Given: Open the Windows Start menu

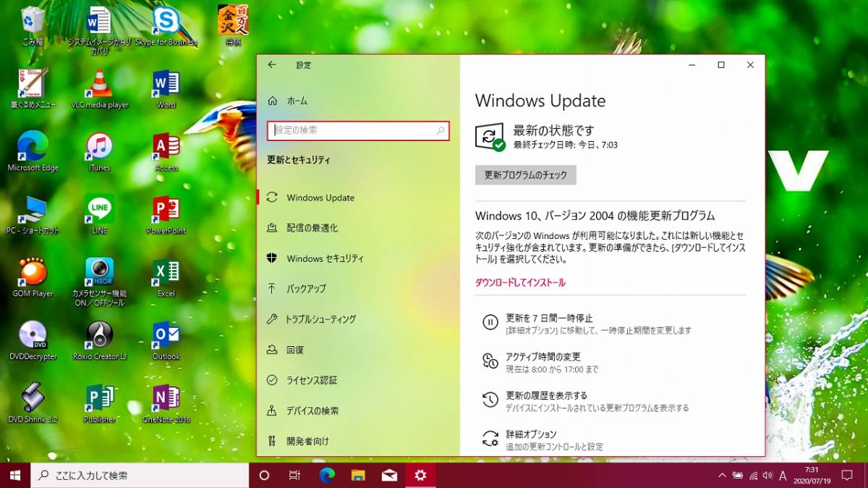Looking at the screenshot, I should pyautogui.click(x=14, y=475).
